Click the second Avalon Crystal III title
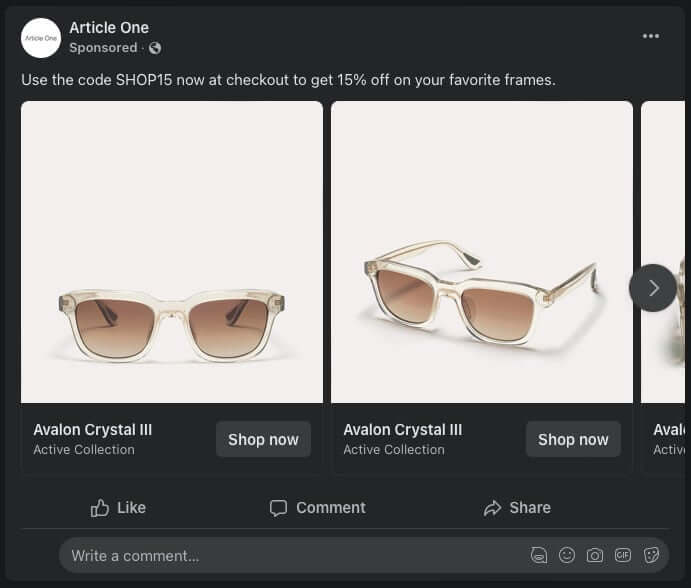This screenshot has height=588, width=691. coord(403,430)
